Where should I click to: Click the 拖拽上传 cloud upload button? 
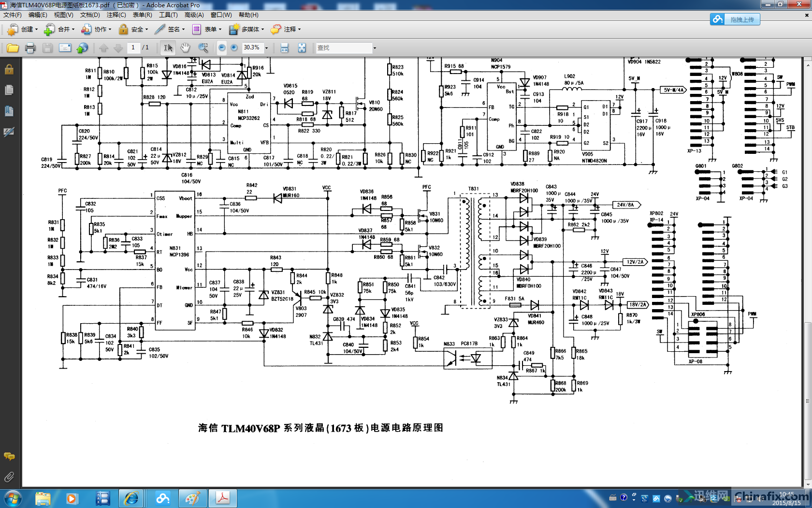point(735,19)
